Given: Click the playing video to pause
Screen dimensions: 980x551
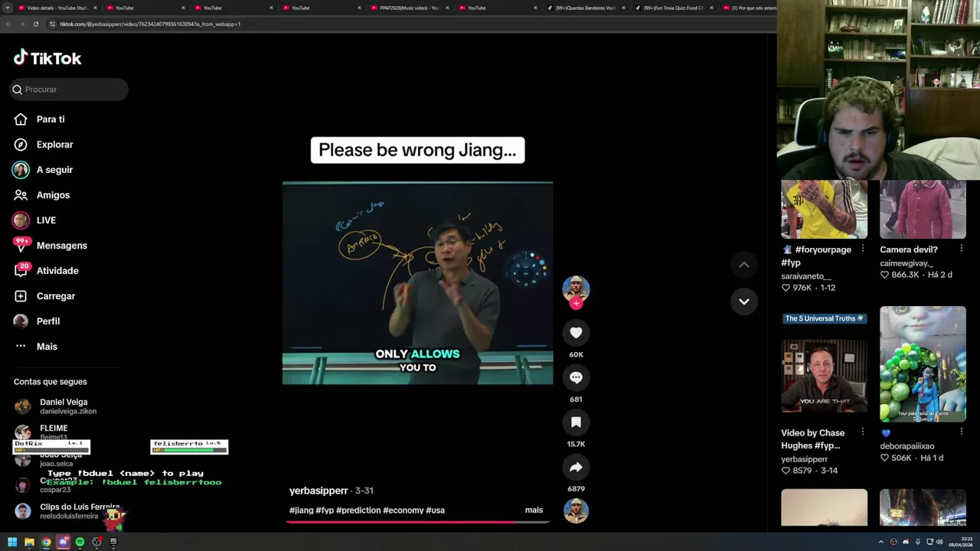Looking at the screenshot, I should 417,283.
